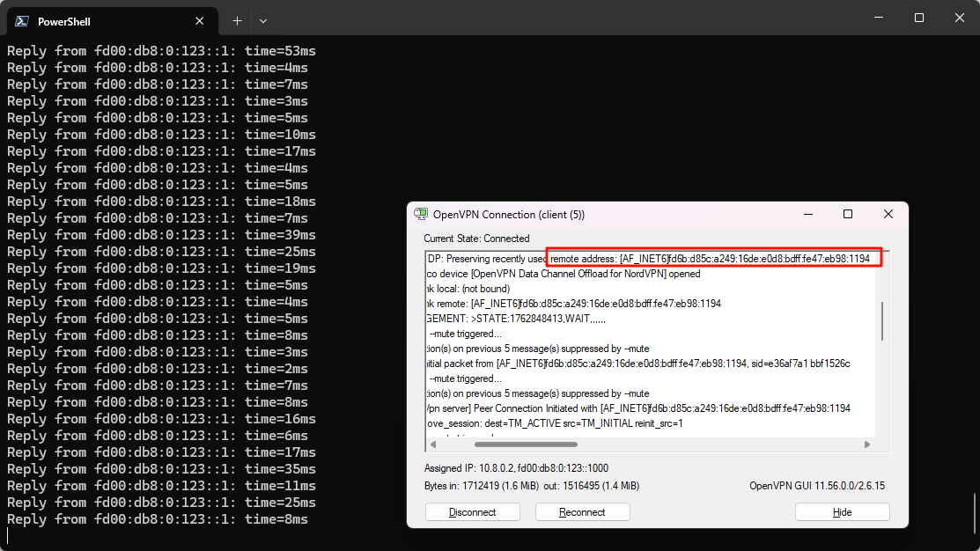
Task: Click the log's horizontal scroll right arrow
Action: [x=867, y=444]
